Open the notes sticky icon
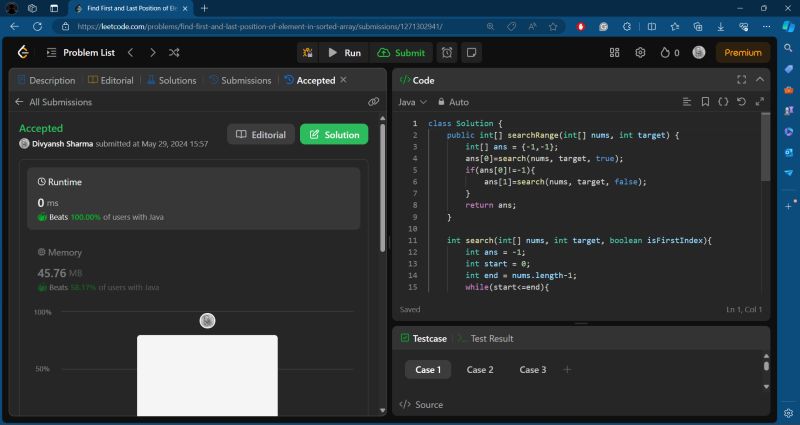 pos(471,53)
